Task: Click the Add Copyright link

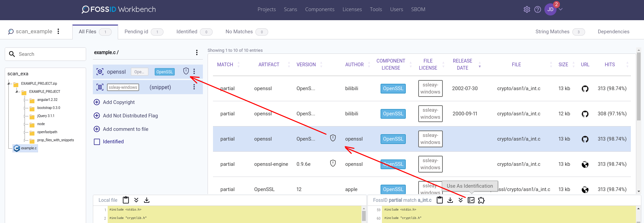Action: (119, 102)
